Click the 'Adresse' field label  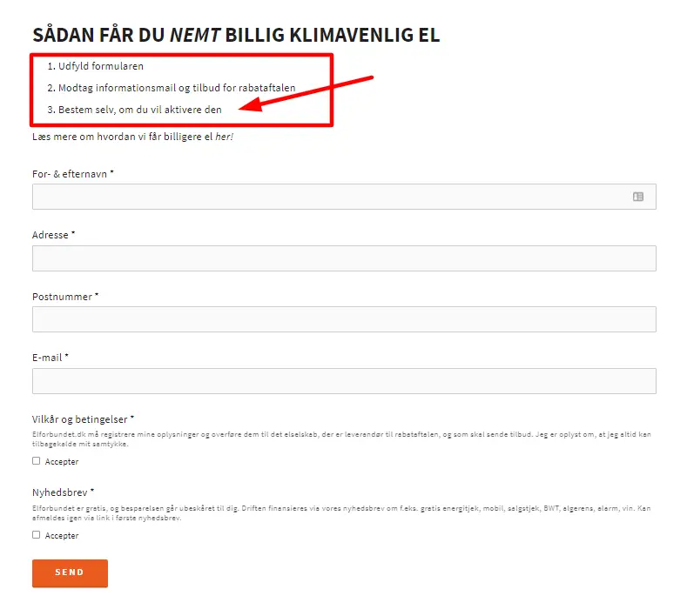pyautogui.click(x=53, y=235)
